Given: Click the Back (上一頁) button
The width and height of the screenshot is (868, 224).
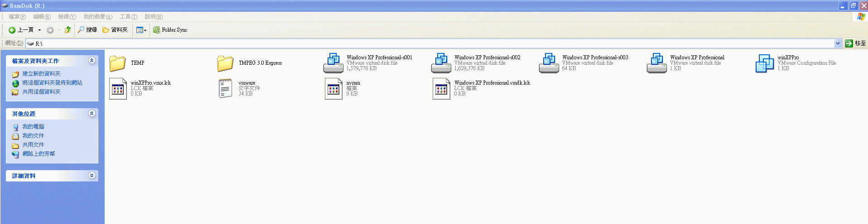Looking at the screenshot, I should (x=21, y=30).
